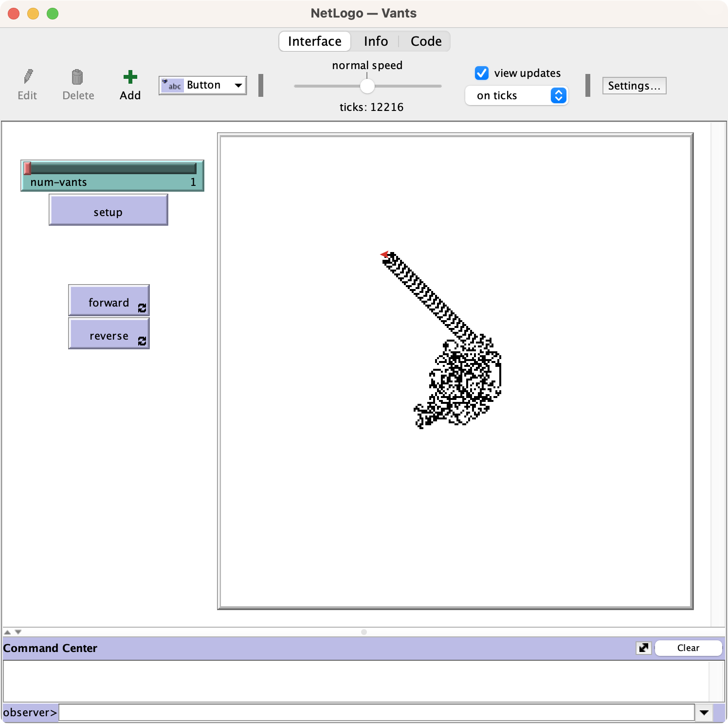Expand the command history dropdown arrow
This screenshot has height=724, width=728.
704,712
